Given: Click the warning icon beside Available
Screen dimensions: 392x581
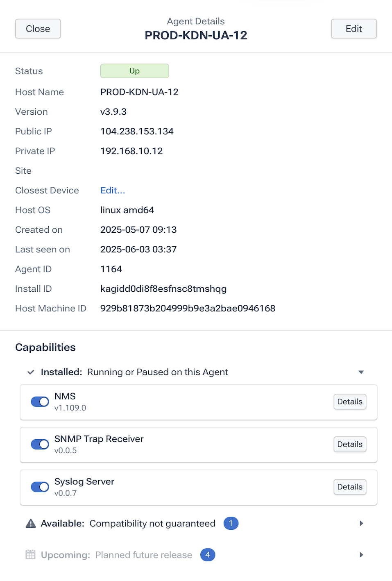Looking at the screenshot, I should [x=31, y=523].
